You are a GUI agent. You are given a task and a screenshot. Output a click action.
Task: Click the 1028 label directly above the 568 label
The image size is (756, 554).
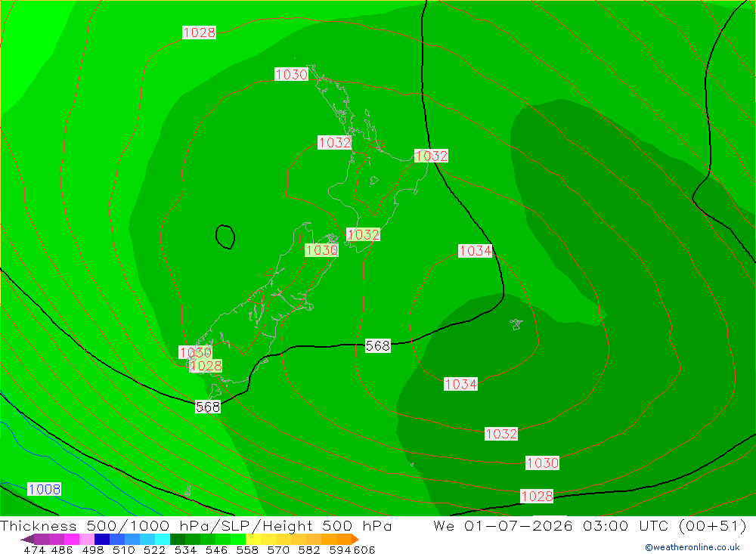(206, 366)
